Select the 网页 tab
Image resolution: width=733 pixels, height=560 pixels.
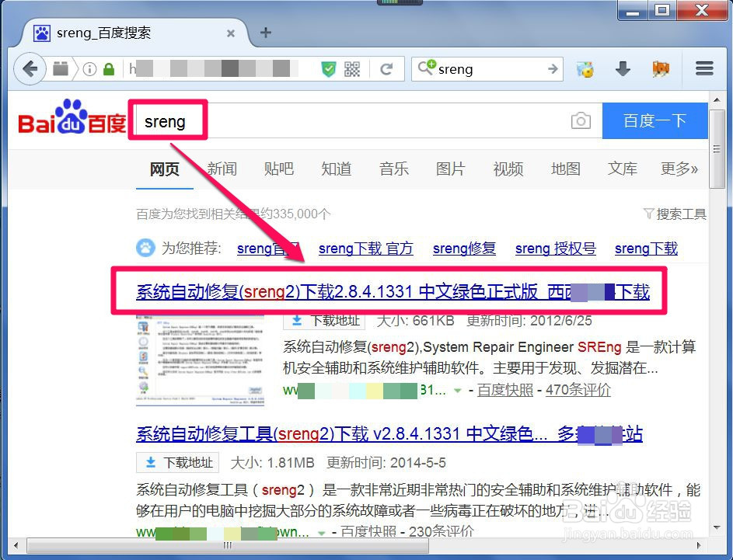(165, 169)
